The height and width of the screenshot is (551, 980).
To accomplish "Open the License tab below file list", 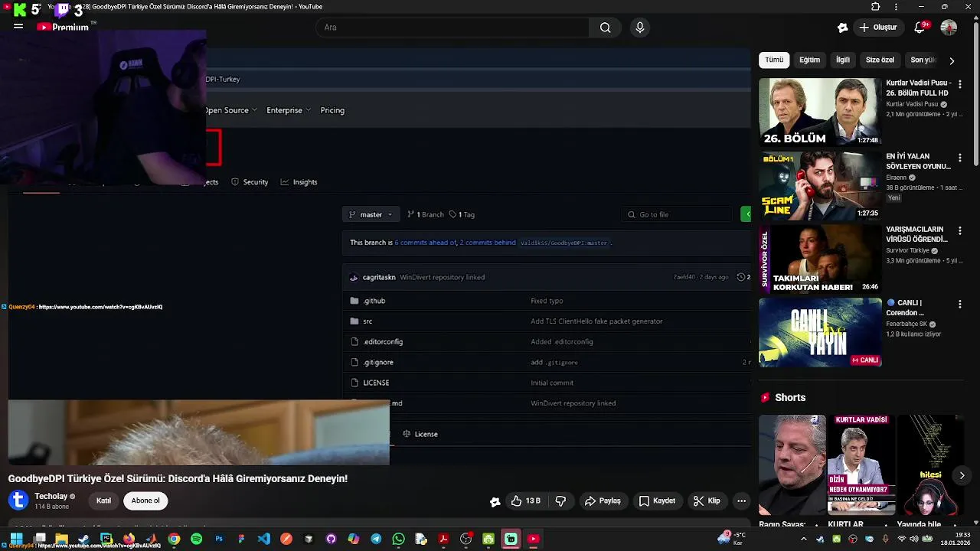I will click(x=420, y=434).
